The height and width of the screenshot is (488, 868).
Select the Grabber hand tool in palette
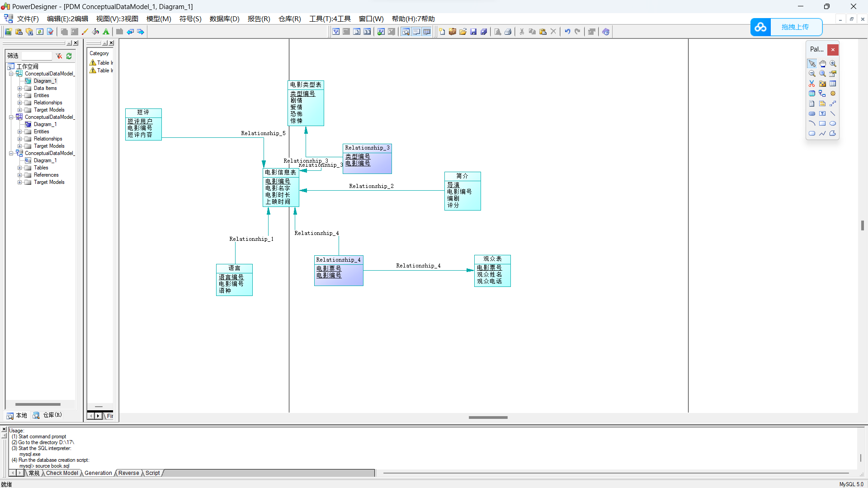[822, 64]
